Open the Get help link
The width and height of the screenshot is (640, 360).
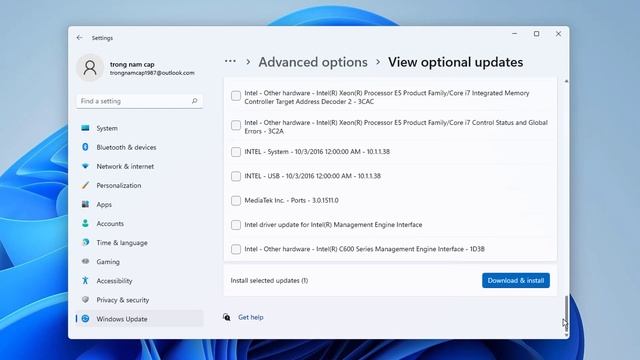coord(251,317)
